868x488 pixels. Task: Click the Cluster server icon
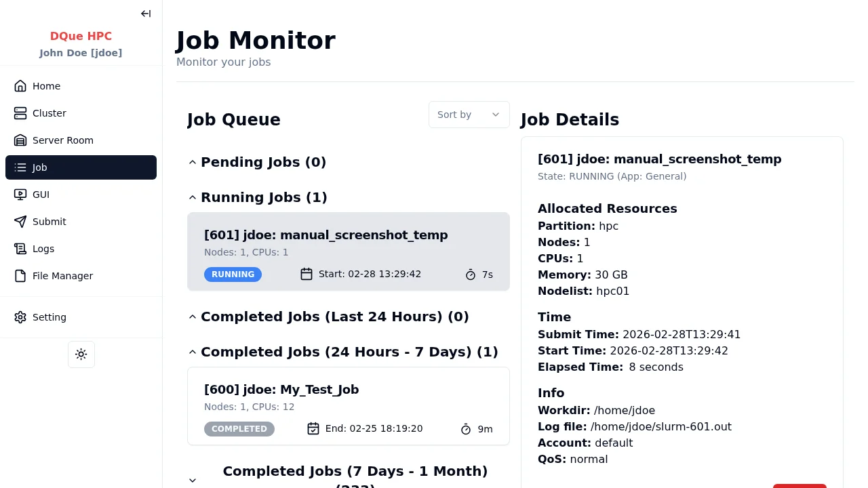(x=20, y=113)
